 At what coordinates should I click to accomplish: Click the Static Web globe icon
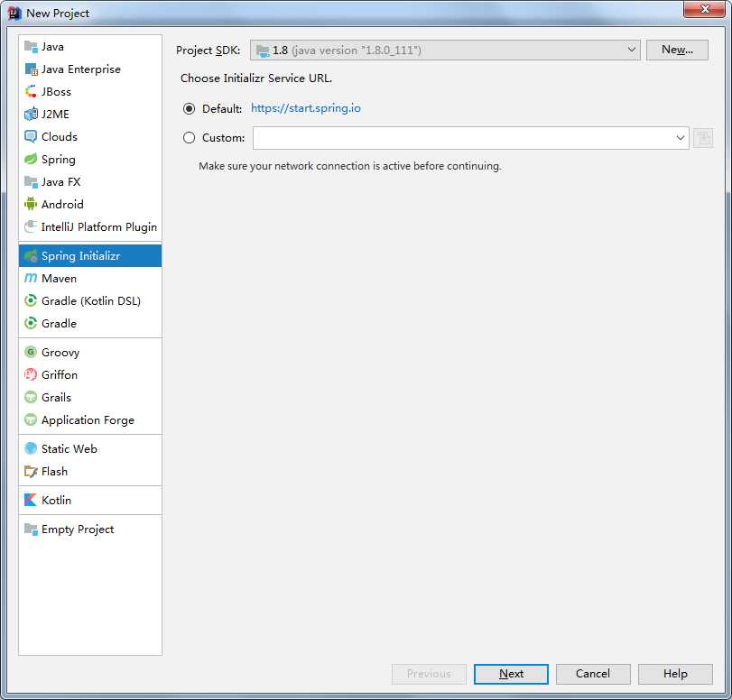tap(31, 448)
